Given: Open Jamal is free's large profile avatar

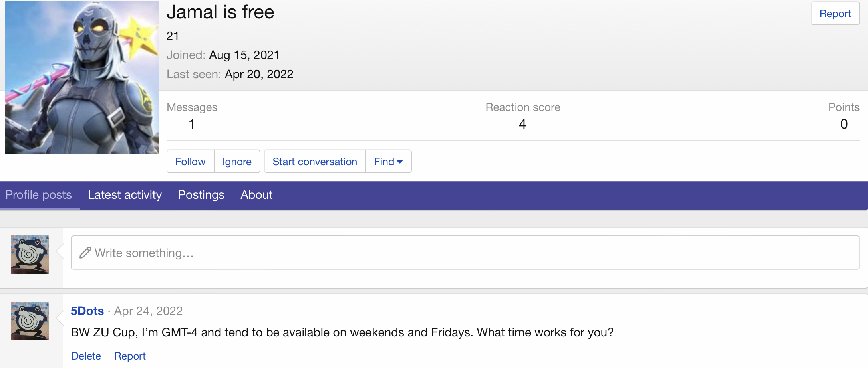Looking at the screenshot, I should pyautogui.click(x=82, y=78).
